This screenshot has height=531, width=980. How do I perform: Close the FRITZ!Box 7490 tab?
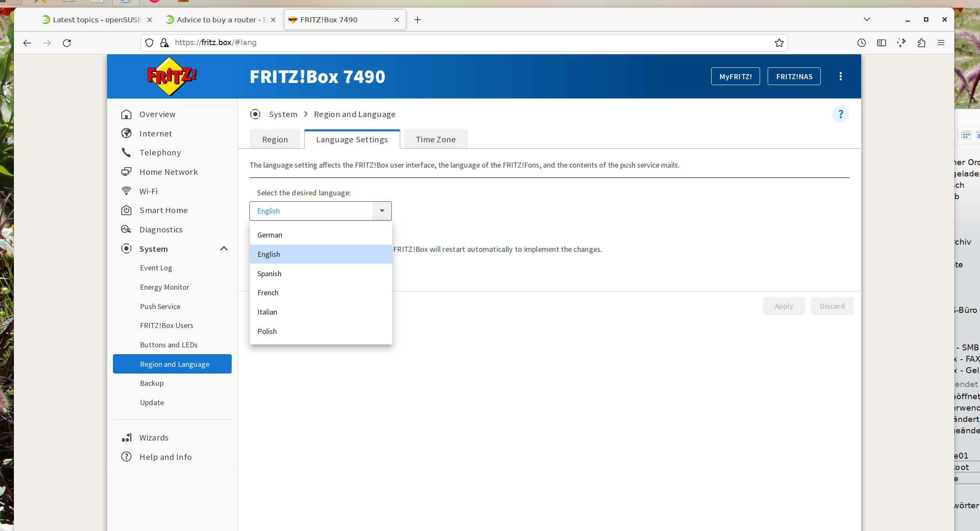396,20
